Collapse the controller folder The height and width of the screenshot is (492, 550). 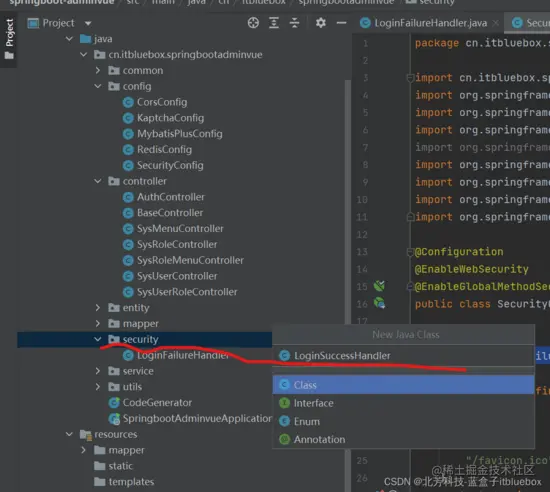(98, 181)
